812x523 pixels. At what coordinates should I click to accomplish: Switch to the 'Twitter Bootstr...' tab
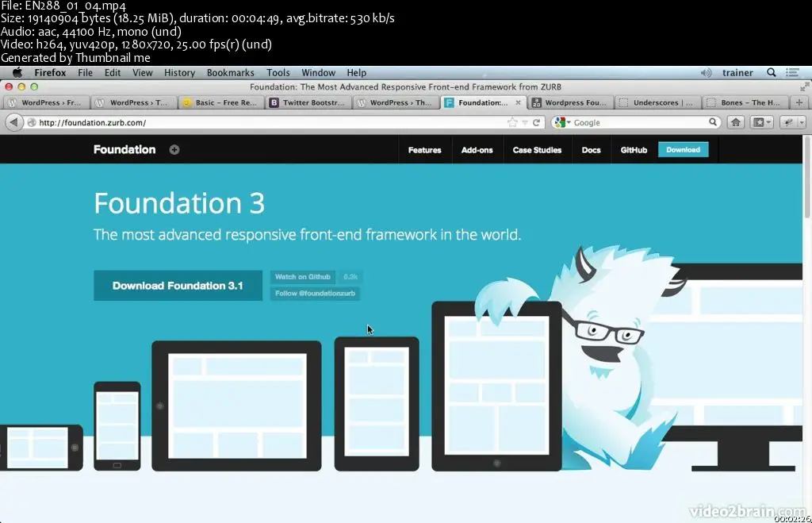coord(308,102)
